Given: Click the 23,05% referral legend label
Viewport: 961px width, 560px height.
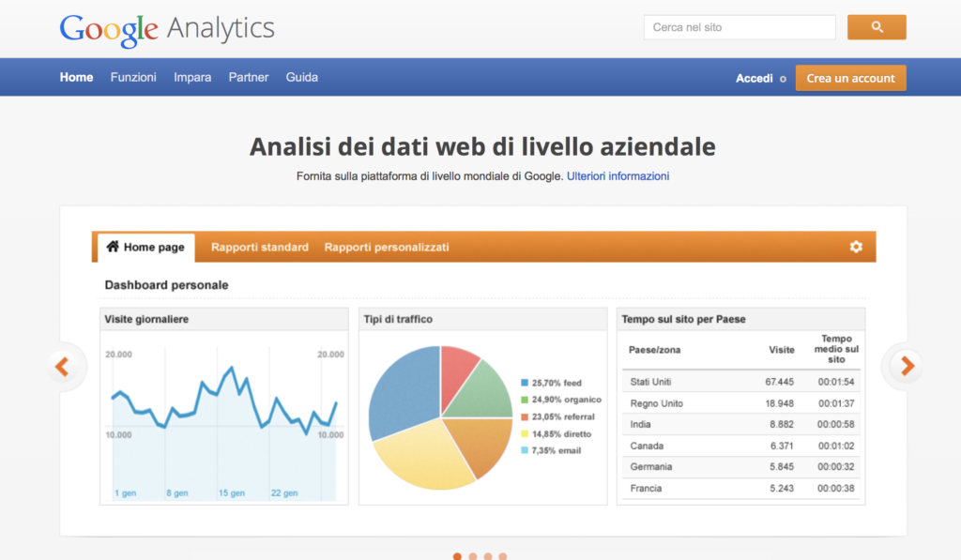Looking at the screenshot, I should (x=563, y=416).
